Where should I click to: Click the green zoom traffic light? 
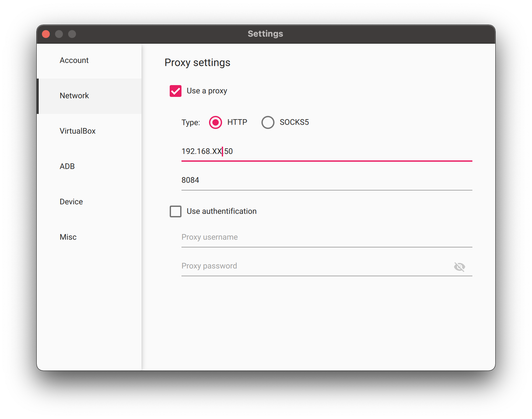coord(72,34)
